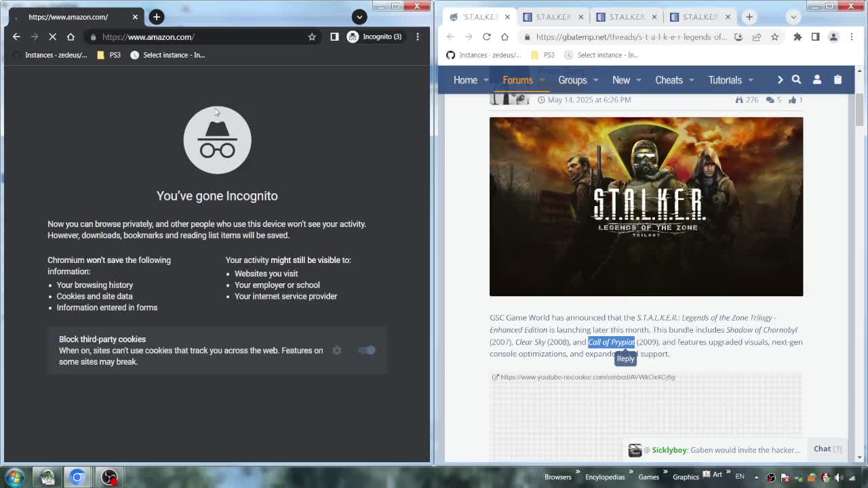Viewport: 868px width, 488px height.
Task: Show hidden system tray icons
Action: coord(756,477)
